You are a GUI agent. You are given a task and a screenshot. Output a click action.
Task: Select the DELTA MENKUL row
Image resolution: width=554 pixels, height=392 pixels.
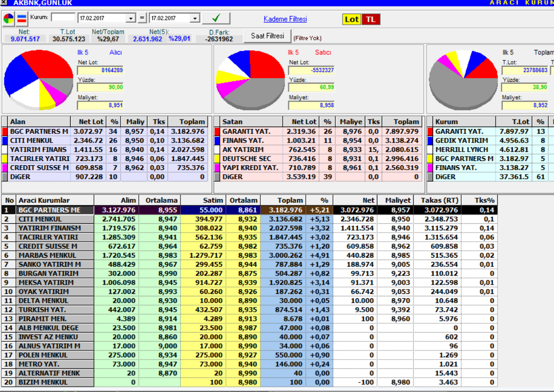pyautogui.click(x=250, y=301)
